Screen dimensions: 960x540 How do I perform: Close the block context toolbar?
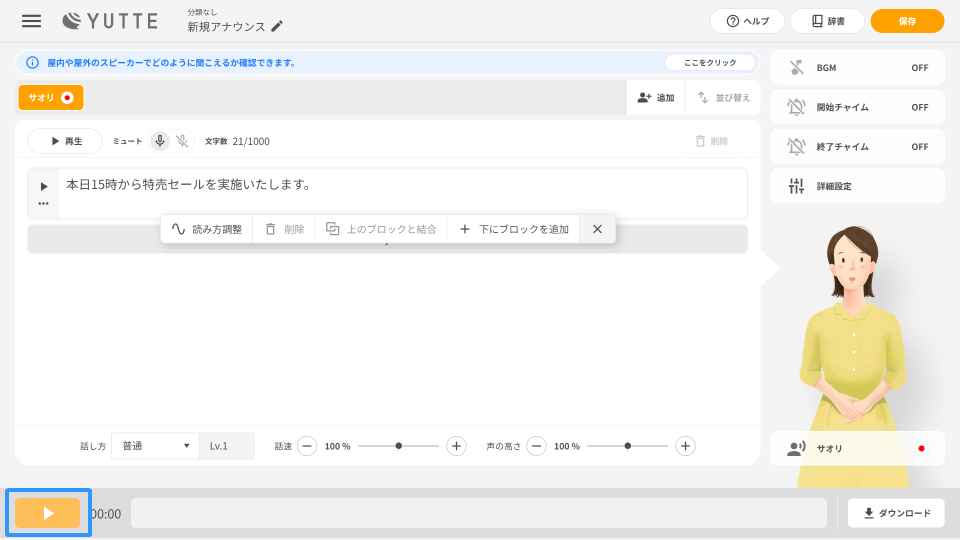[597, 229]
